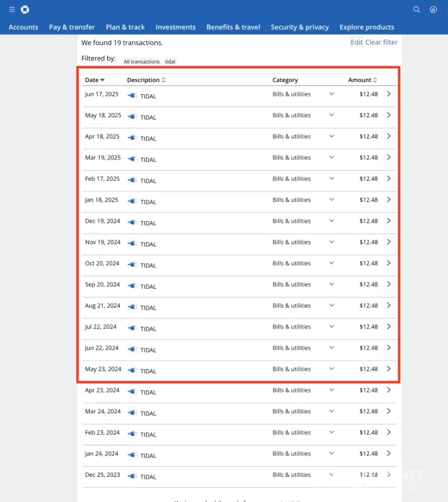The image size is (448, 502).
Task: Click 'Bills & utilities' on Jul 22, 2024 row
Action: point(291,327)
